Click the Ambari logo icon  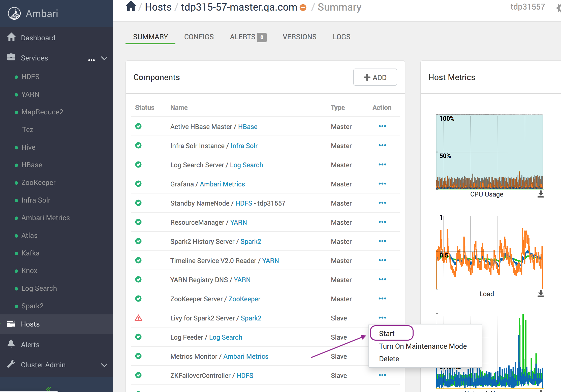point(14,13)
